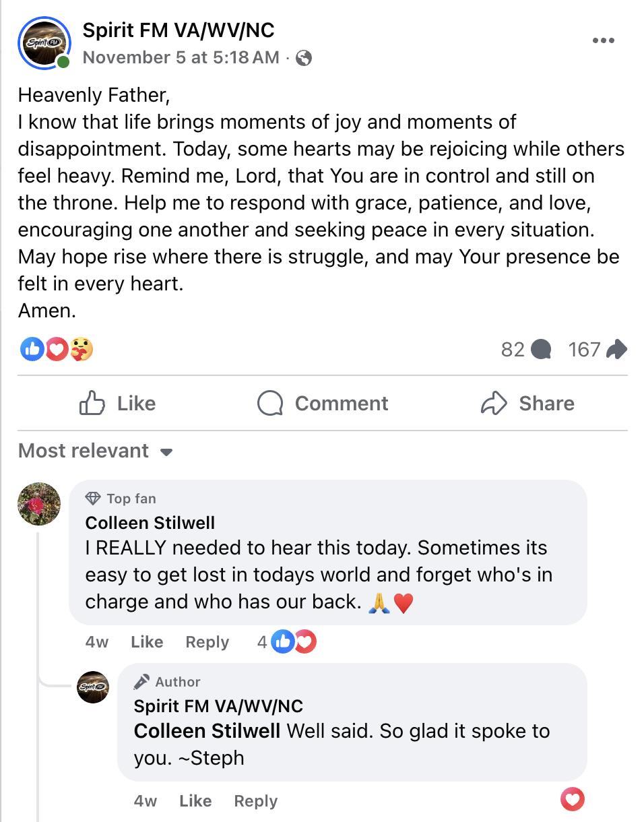Reply to Colleen Stilwell's comment

pyautogui.click(x=207, y=642)
